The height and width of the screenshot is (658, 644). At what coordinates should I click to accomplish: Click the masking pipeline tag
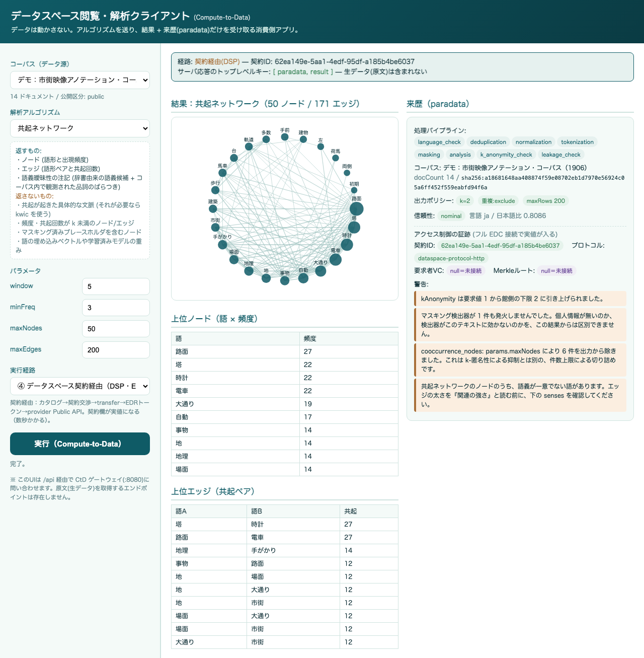click(x=429, y=155)
